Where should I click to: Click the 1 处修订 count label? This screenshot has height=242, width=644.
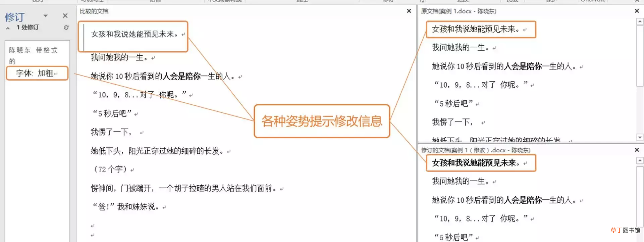click(x=28, y=28)
